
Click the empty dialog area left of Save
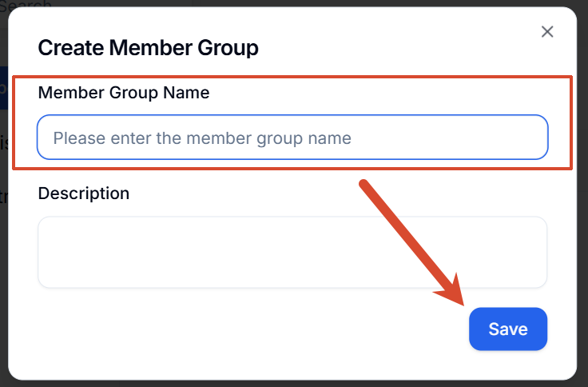[244, 329]
